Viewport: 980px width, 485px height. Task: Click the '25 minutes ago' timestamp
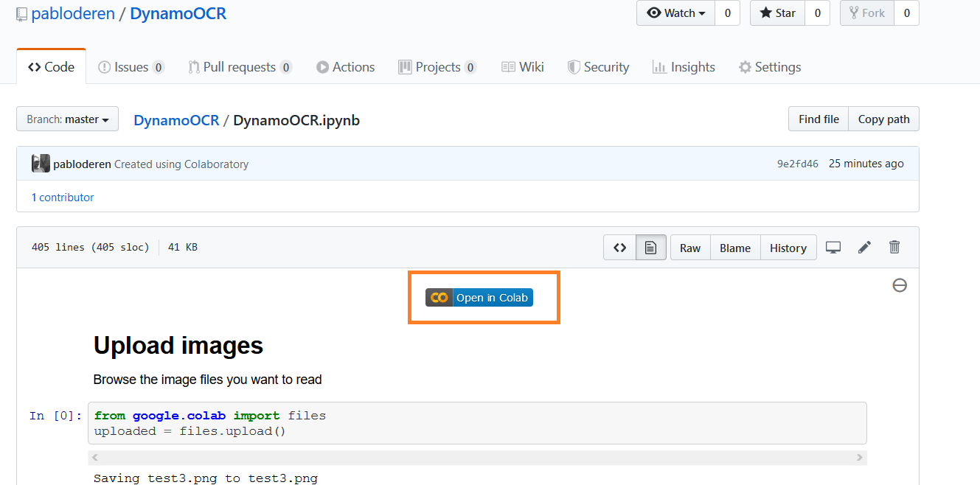(x=866, y=164)
